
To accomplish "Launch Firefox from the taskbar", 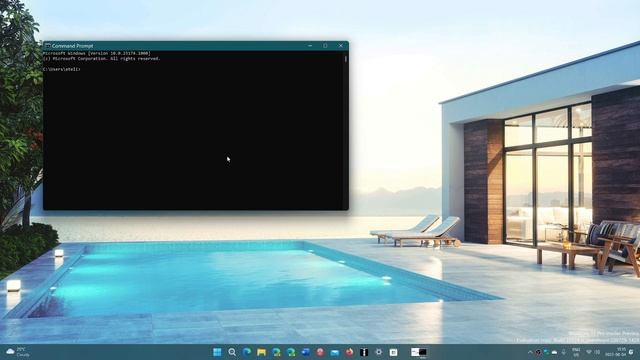I will 349,352.
